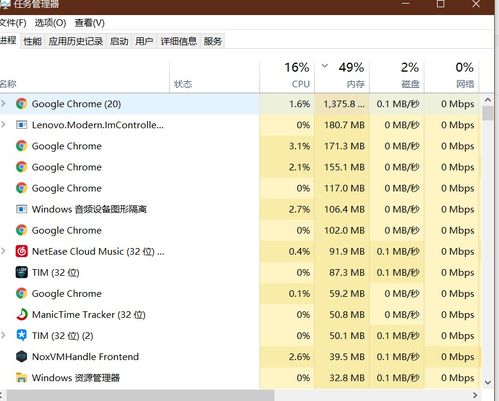
Task: Expand the NetEase Cloud Music process group
Action: (4, 251)
